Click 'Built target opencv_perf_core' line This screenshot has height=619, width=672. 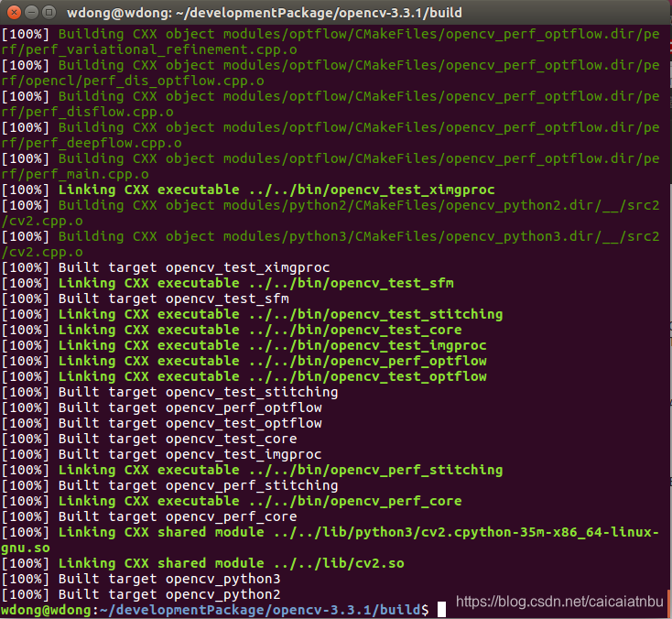click(149, 516)
